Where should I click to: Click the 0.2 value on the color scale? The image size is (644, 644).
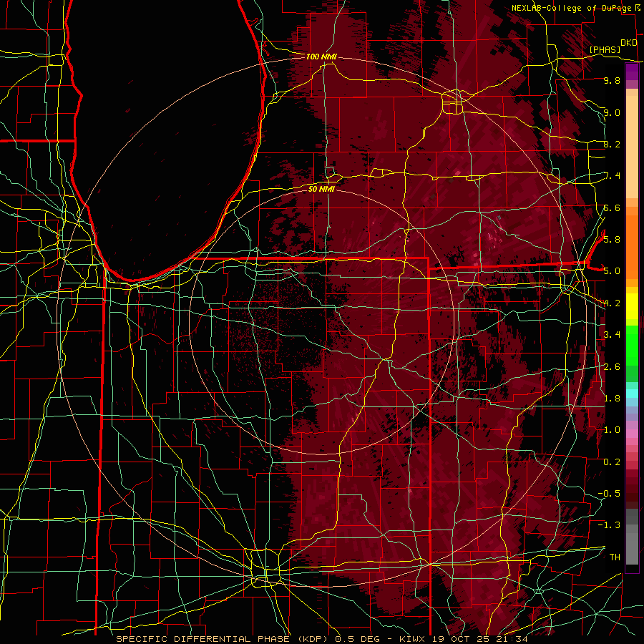pos(612,462)
